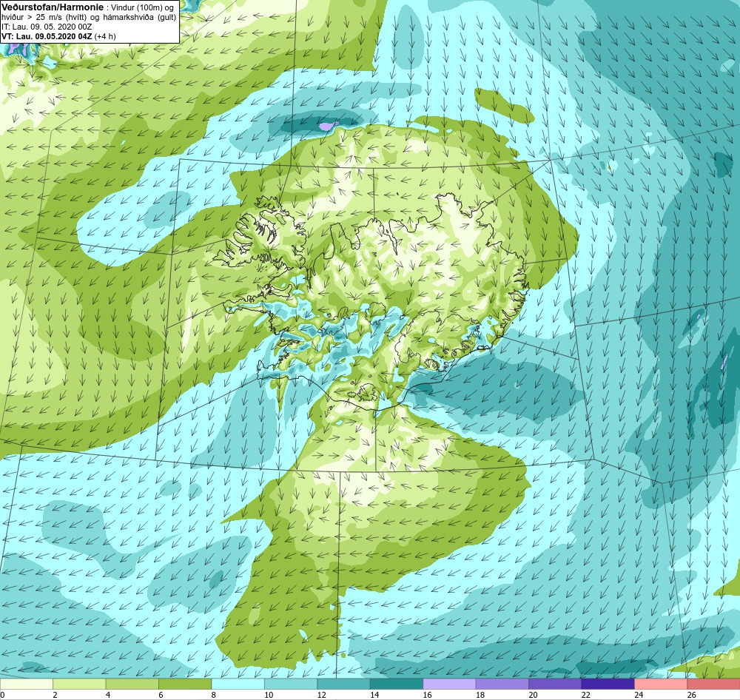This screenshot has width=740, height=700.
Task: Click the '12' scale label
Action: tap(321, 695)
